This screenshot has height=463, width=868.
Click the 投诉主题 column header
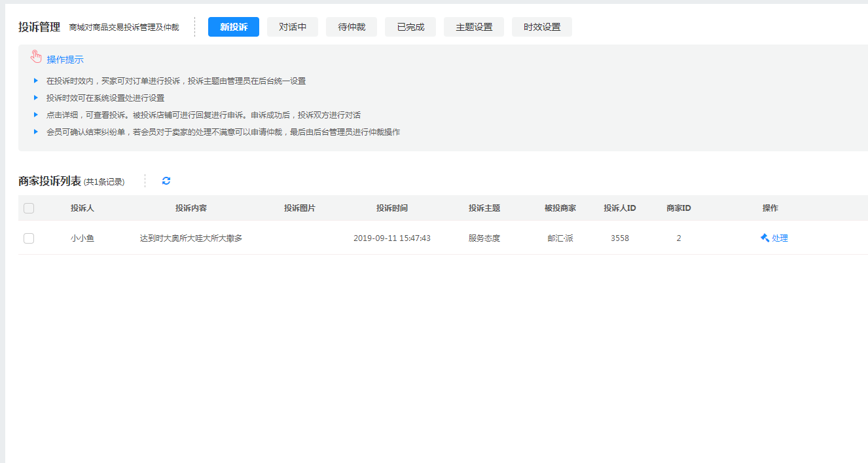click(x=484, y=208)
